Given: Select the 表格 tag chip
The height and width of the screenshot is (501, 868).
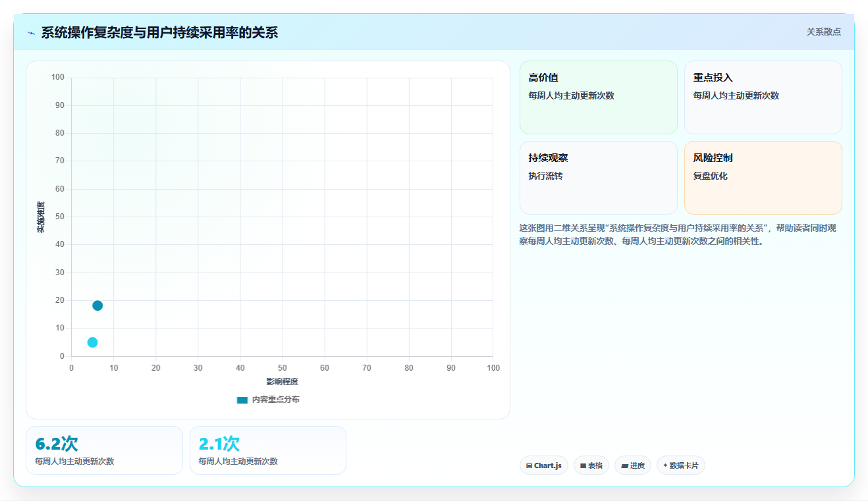Looking at the screenshot, I should (x=591, y=465).
